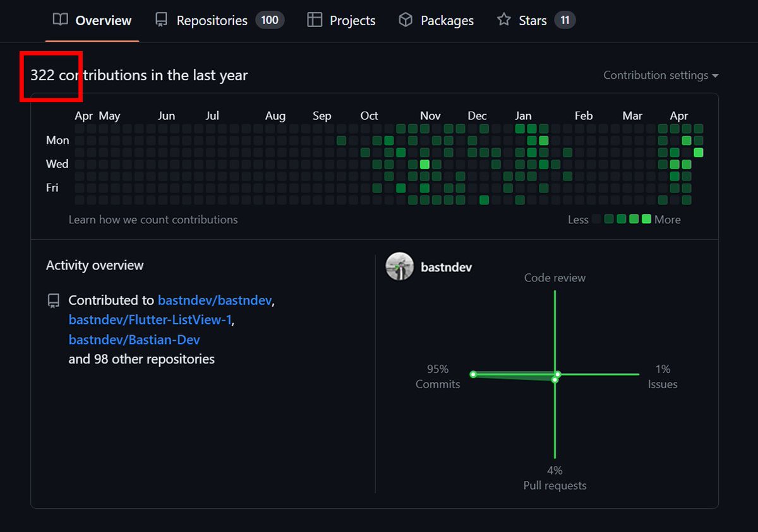
Task: Click the Nov month label on the graph
Action: click(x=430, y=116)
